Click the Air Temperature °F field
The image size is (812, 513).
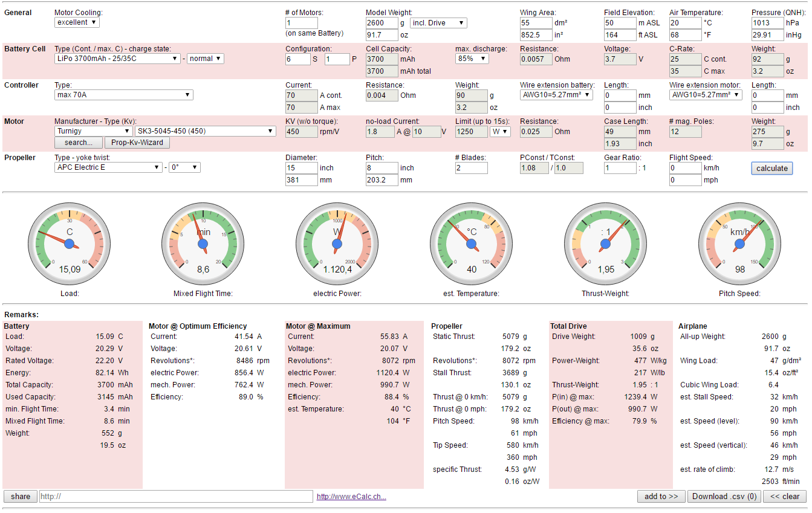(685, 35)
